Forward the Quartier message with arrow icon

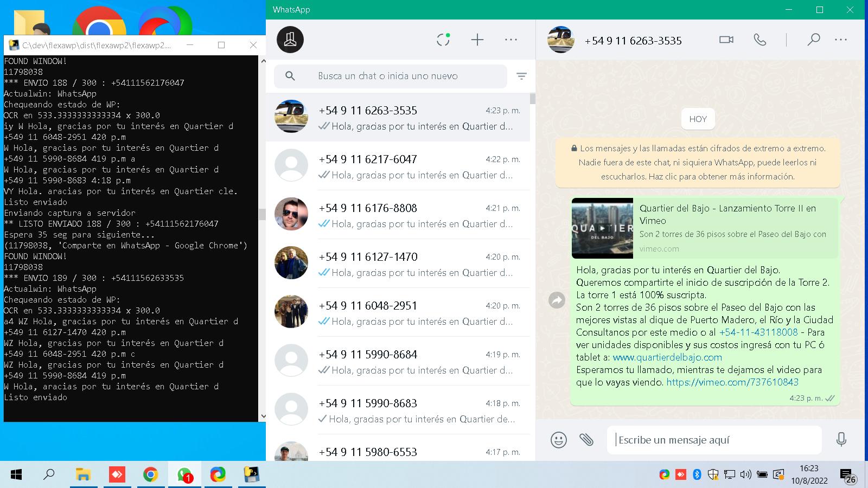[x=557, y=300]
